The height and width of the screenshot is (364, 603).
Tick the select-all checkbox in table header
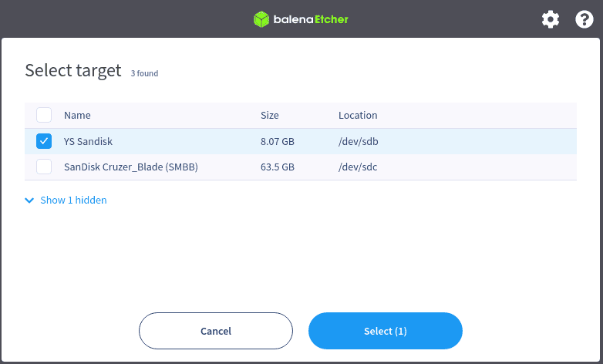pyautogui.click(x=44, y=115)
